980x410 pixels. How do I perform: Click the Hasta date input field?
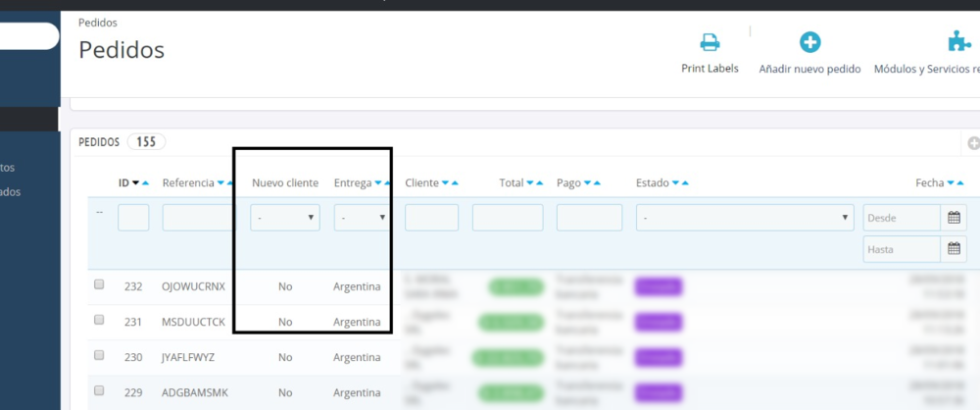[x=902, y=249]
